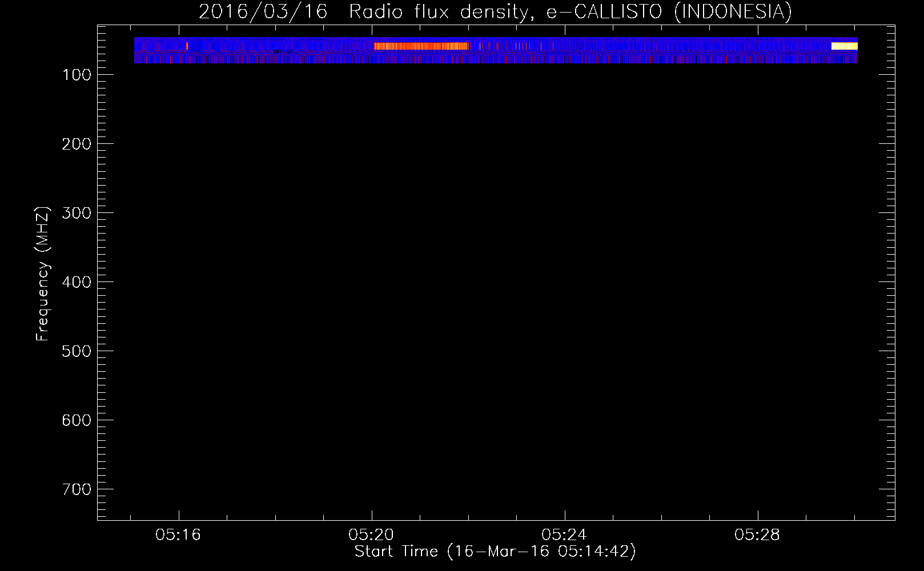Click the 400 frequency tick label
Viewport: 924px width, 571px height.
tap(77, 282)
